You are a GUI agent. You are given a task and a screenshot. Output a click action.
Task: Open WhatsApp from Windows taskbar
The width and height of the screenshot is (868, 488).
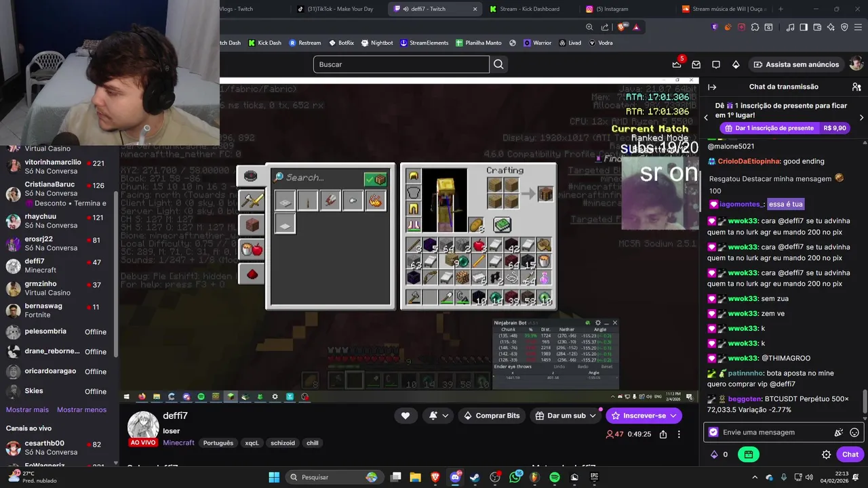(514, 477)
